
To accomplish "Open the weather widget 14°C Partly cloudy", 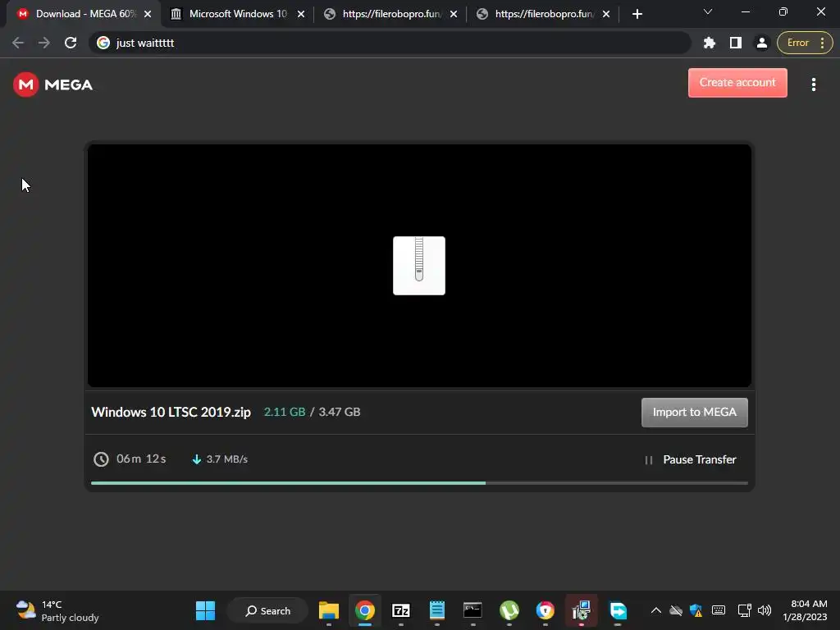I will 57,610.
